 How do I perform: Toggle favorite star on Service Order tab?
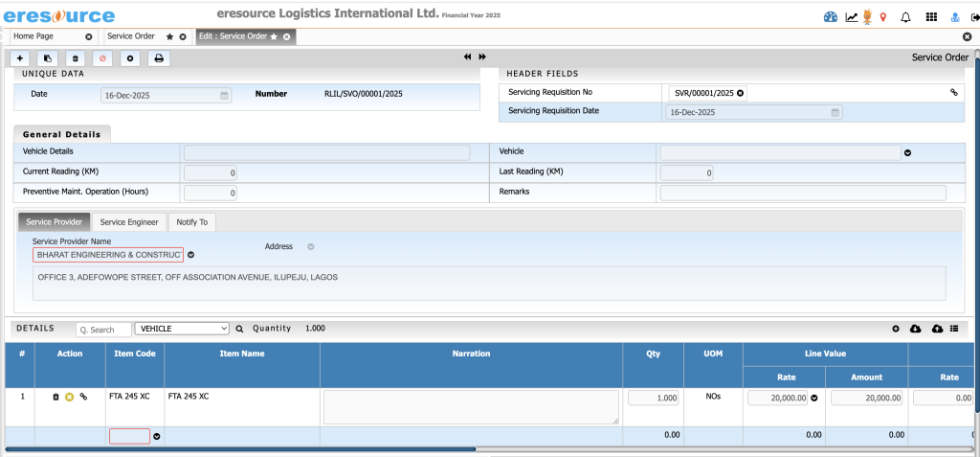pyautogui.click(x=169, y=36)
